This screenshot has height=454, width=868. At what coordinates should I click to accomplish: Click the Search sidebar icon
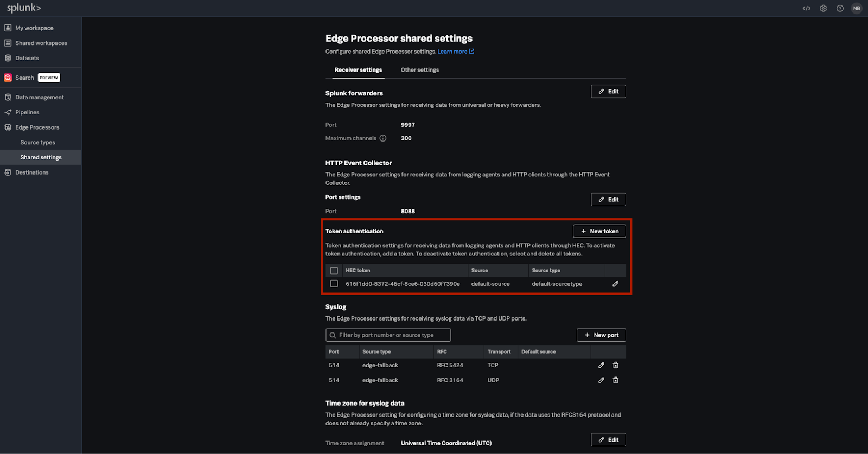point(8,78)
